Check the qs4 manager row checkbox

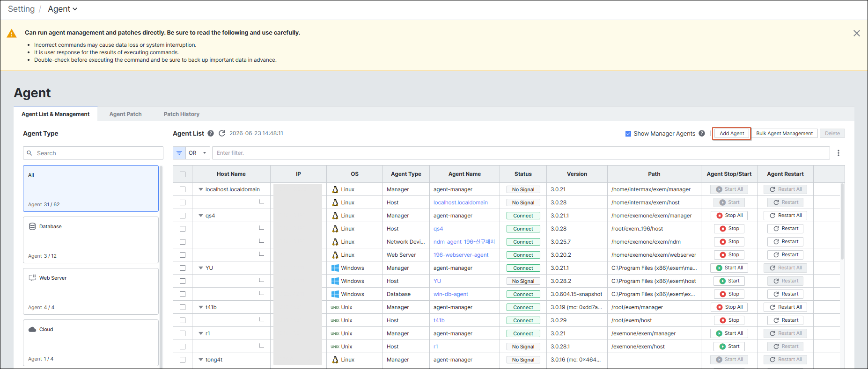coord(183,216)
